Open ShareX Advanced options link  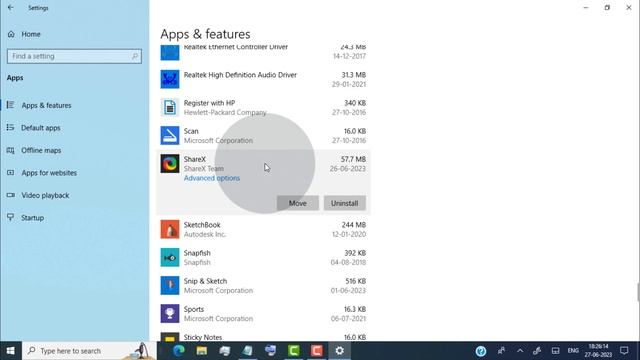pos(212,178)
